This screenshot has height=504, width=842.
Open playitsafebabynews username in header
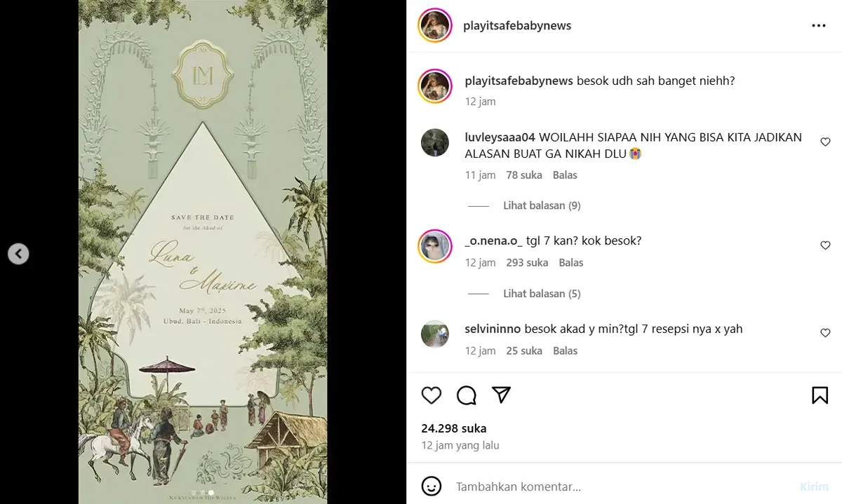(x=517, y=25)
